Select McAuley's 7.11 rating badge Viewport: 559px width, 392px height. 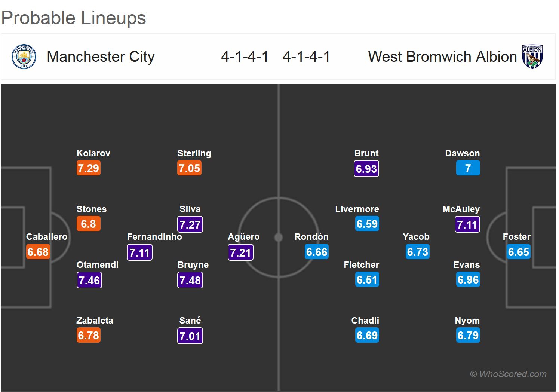point(467,224)
